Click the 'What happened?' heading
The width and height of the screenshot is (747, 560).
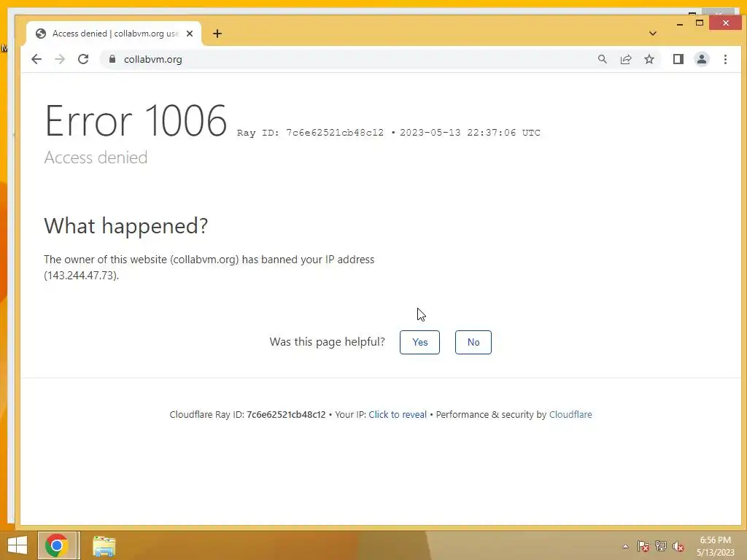click(x=125, y=226)
